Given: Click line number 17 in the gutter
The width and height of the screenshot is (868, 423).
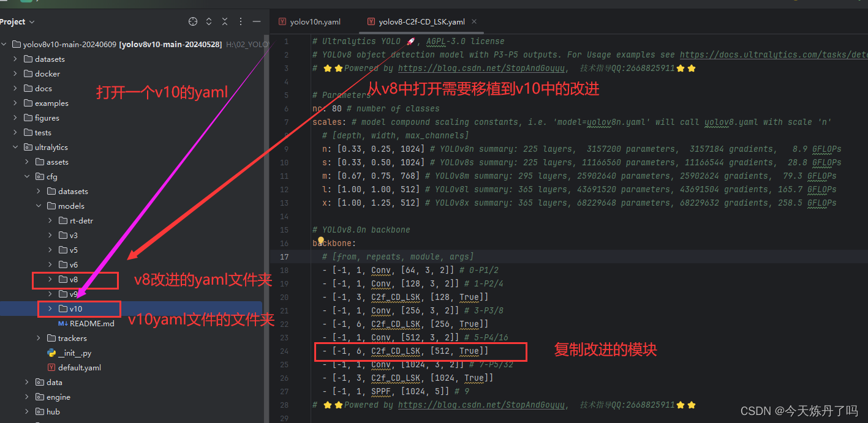Looking at the screenshot, I should point(284,256).
